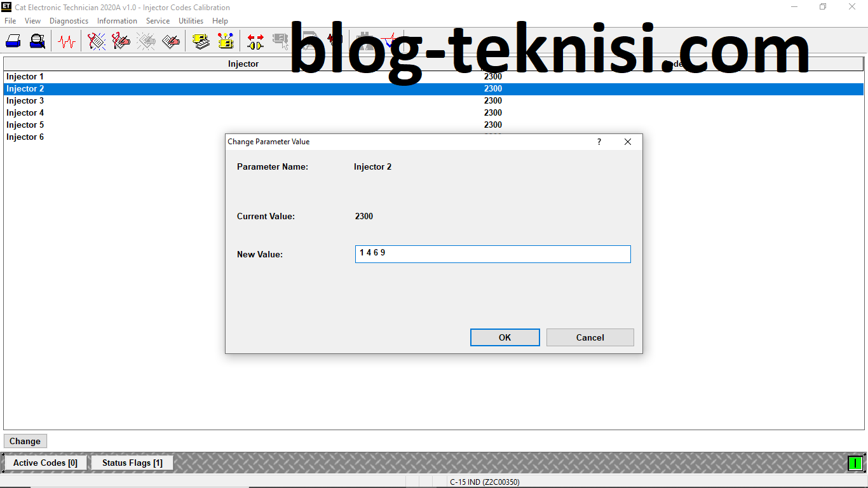Select the Injector 6 row
This screenshot has height=488, width=868.
click(x=25, y=137)
